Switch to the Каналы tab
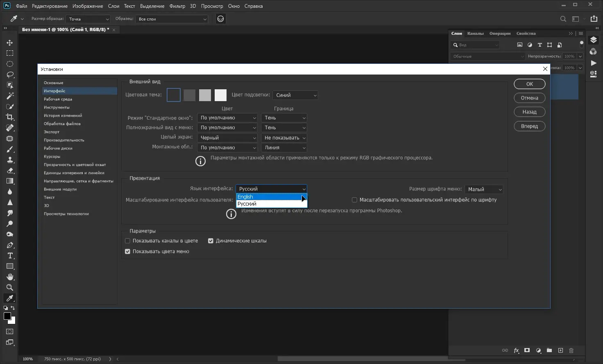 coord(475,33)
